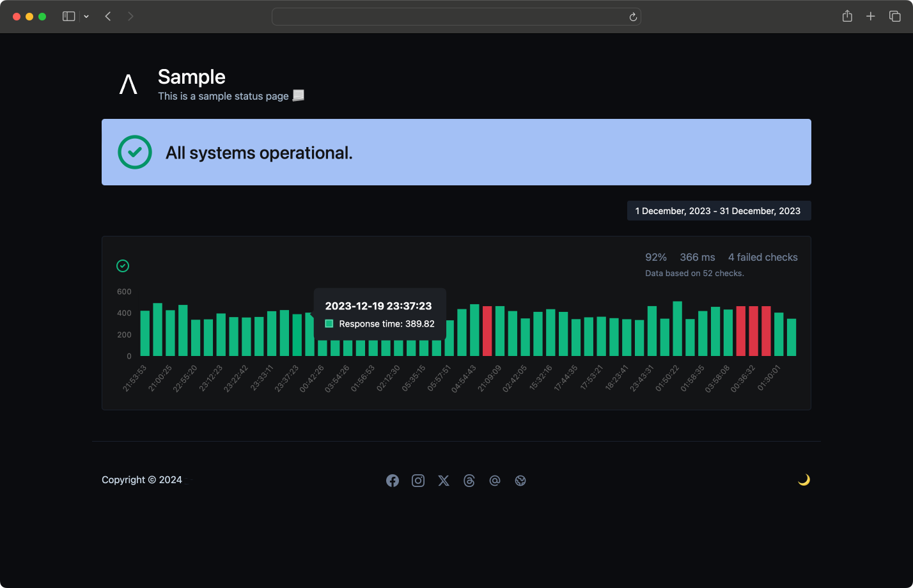Open a new Safari tab
Screen dimensions: 913x588
871,17
